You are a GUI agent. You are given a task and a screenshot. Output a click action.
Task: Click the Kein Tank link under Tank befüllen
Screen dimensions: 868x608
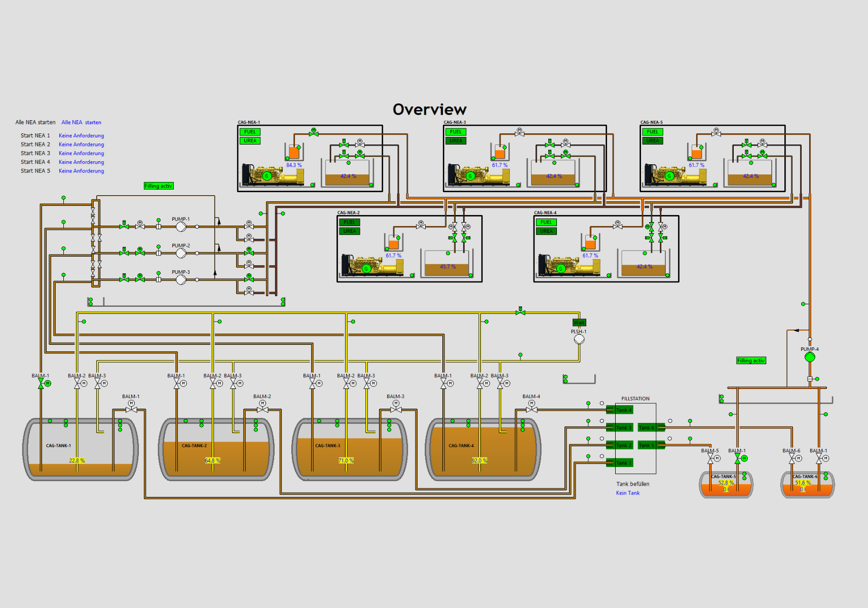coord(627,492)
